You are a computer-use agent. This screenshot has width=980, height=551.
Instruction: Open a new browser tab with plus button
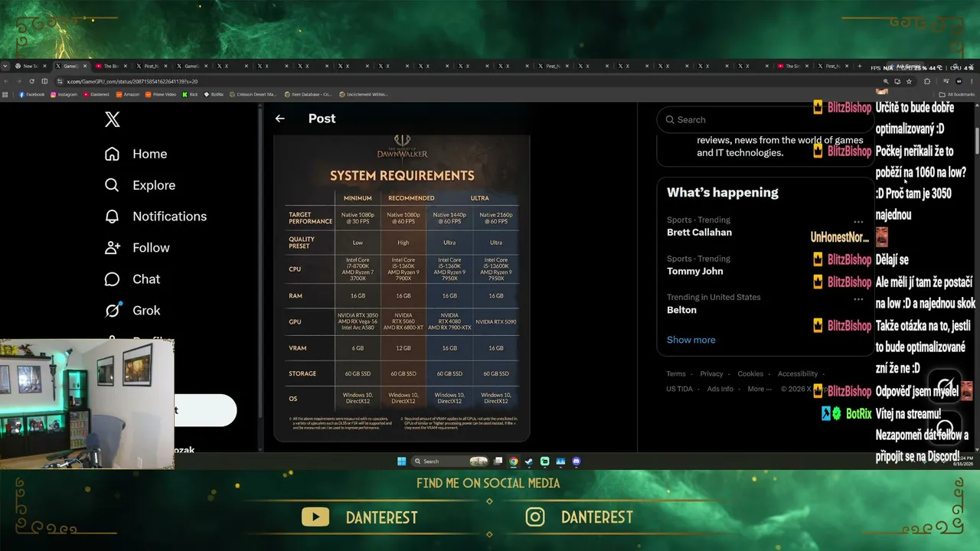point(860,66)
